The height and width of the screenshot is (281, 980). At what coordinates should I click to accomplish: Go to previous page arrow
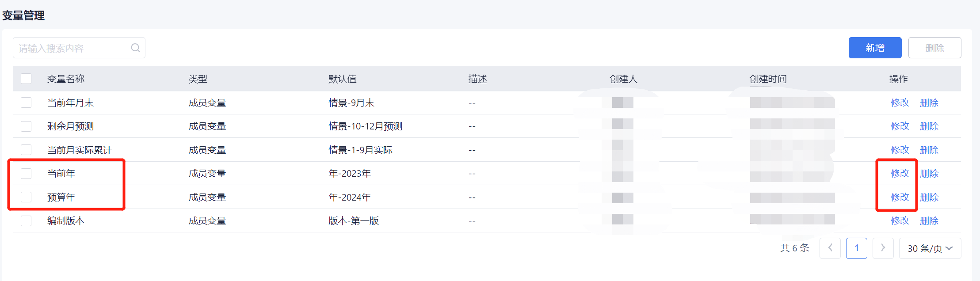pos(830,248)
